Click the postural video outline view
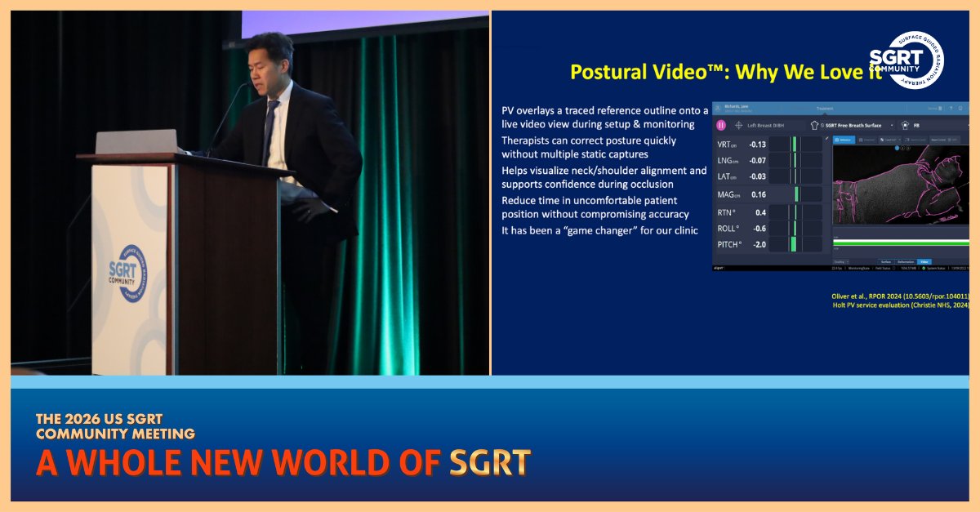The height and width of the screenshot is (512, 980). pos(901,185)
